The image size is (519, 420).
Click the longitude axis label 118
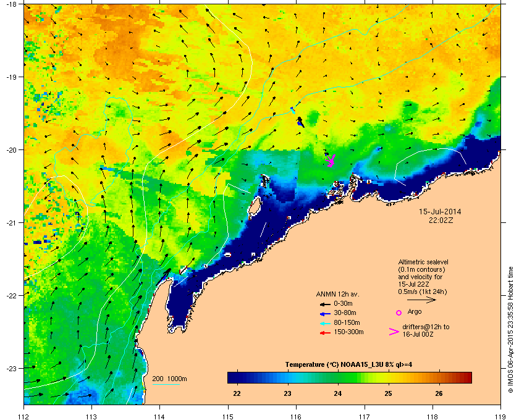pos(432,417)
